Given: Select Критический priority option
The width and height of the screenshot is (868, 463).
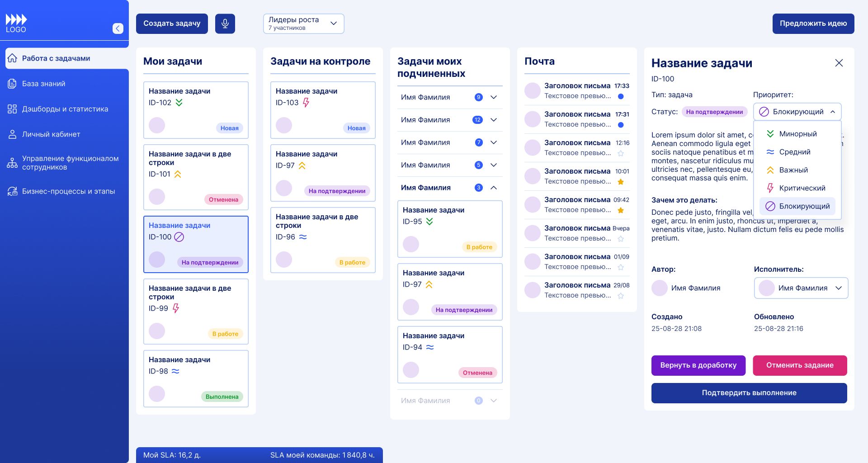Looking at the screenshot, I should [x=802, y=188].
